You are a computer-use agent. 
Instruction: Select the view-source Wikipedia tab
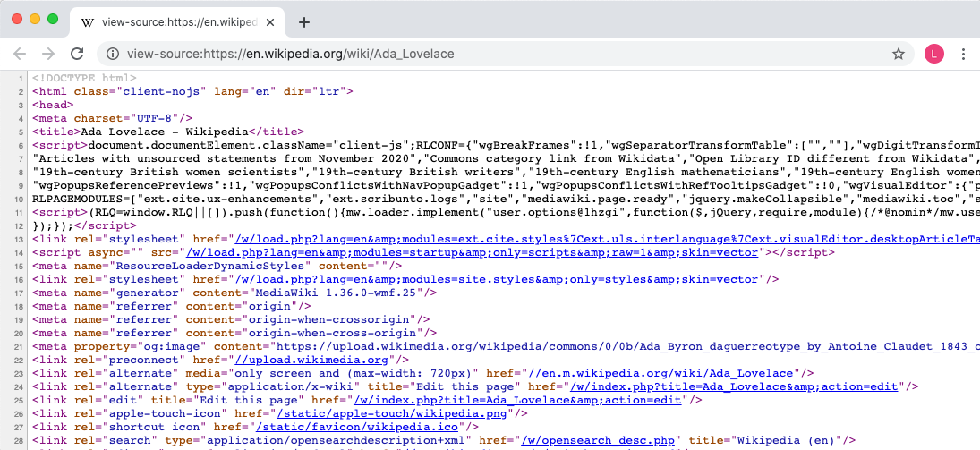177,22
